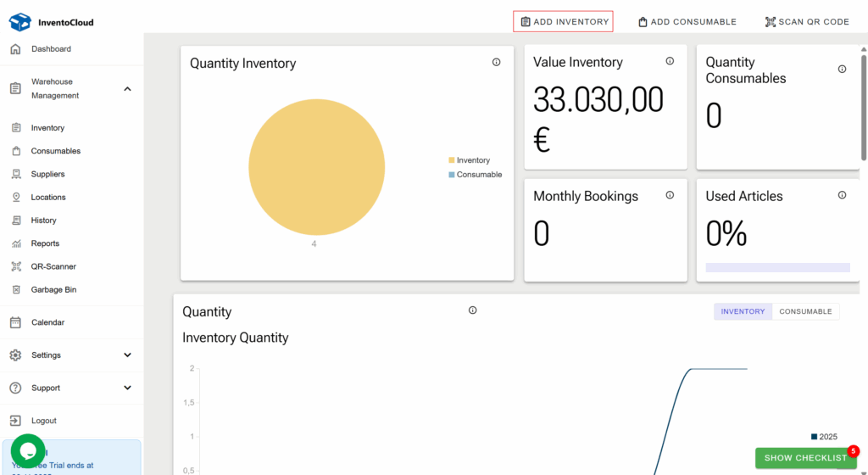Open Dashboard via its home icon
The width and height of the screenshot is (868, 475).
click(15, 48)
